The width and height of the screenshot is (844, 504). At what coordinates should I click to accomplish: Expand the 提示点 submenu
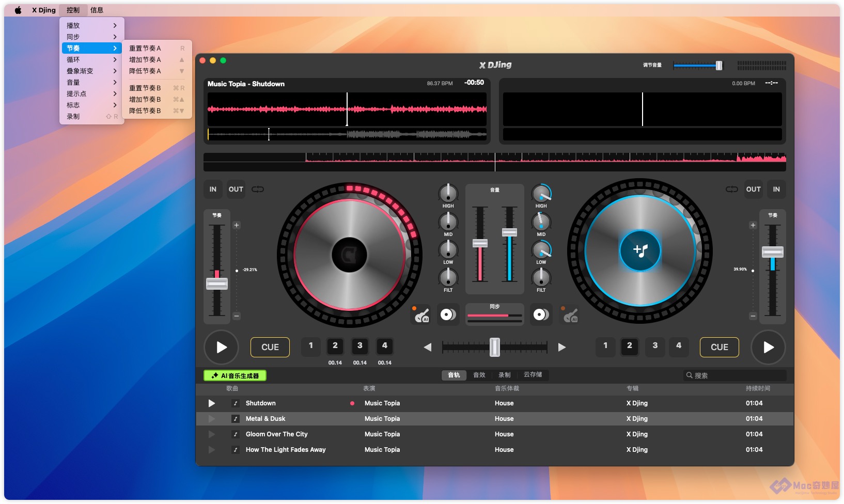point(92,93)
